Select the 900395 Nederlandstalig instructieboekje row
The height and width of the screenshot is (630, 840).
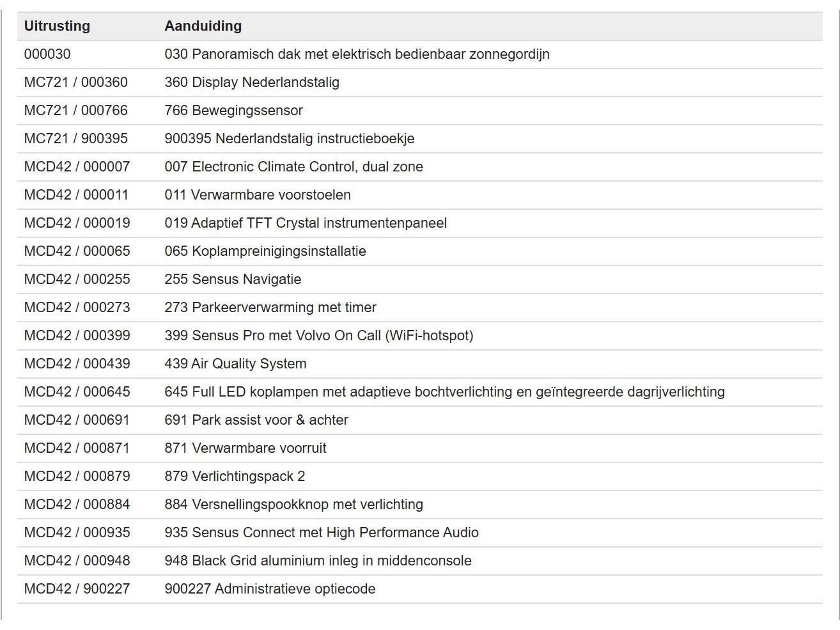coord(419,139)
